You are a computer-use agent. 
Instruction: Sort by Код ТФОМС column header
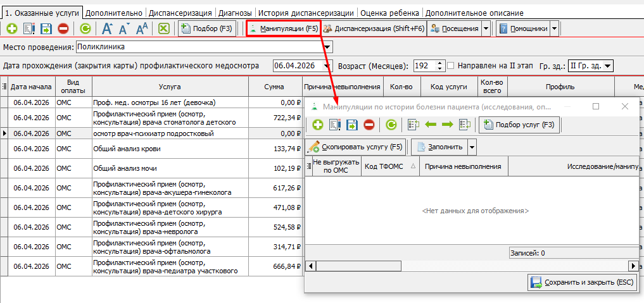pos(384,166)
